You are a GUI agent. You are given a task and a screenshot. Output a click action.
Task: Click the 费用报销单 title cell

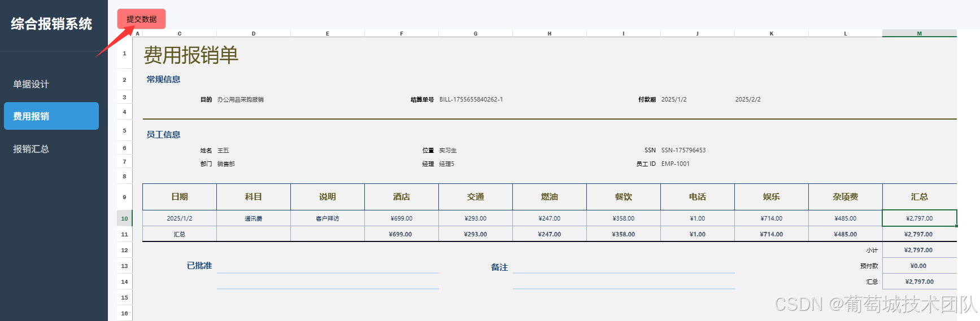pyautogui.click(x=191, y=55)
